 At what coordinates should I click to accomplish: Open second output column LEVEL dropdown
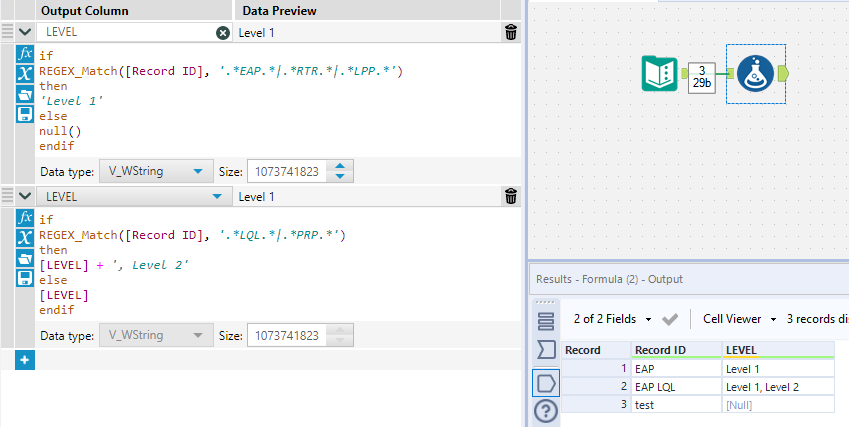point(217,197)
